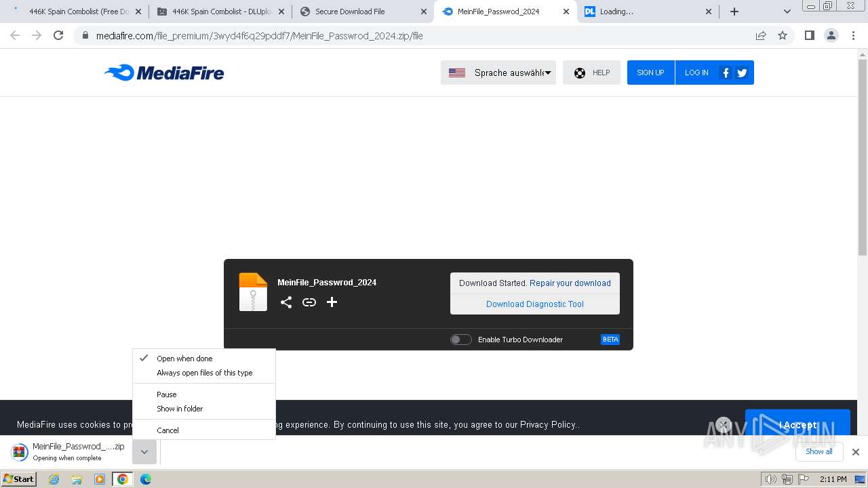
Task: Click the HELP button
Action: [x=591, y=73]
